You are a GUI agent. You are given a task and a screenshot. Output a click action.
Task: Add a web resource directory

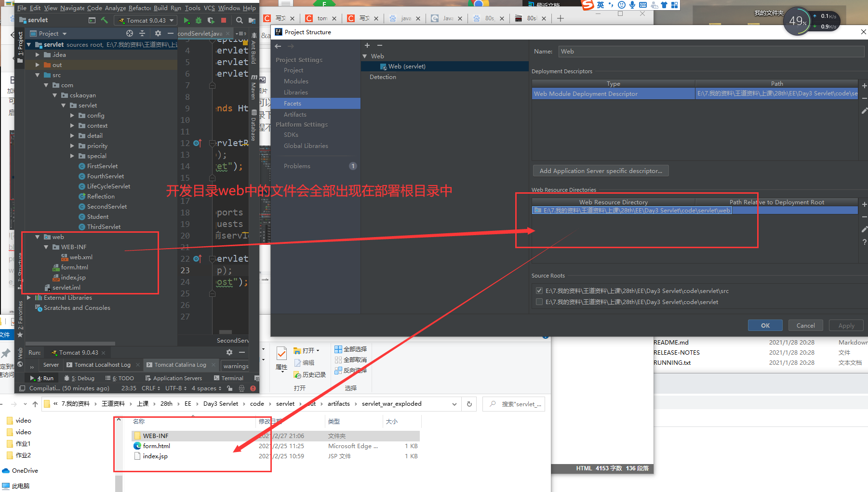point(864,204)
